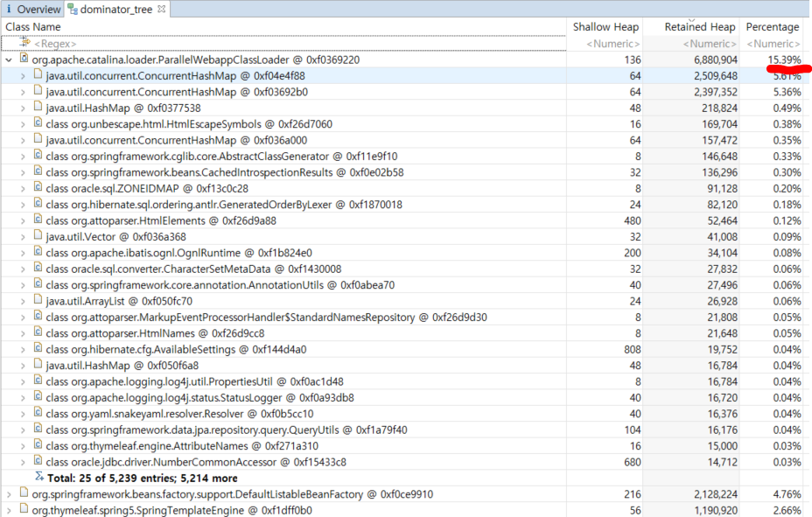Click class icon of AnnotationUtils
Viewport: 812px width, 517px height.
(x=38, y=283)
